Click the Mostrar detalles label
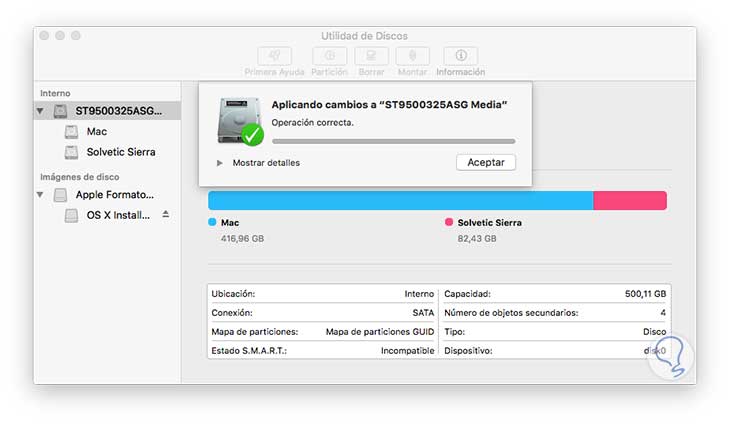This screenshot has height=424, width=730. 266,163
